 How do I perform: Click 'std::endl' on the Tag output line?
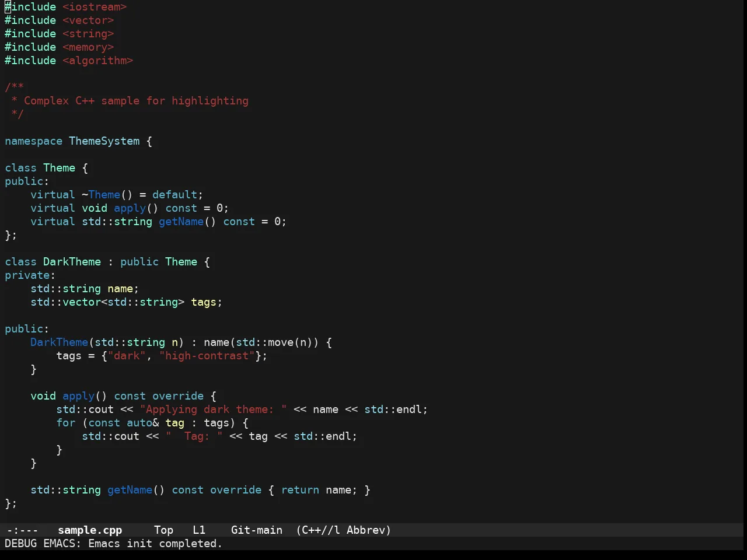click(322, 436)
